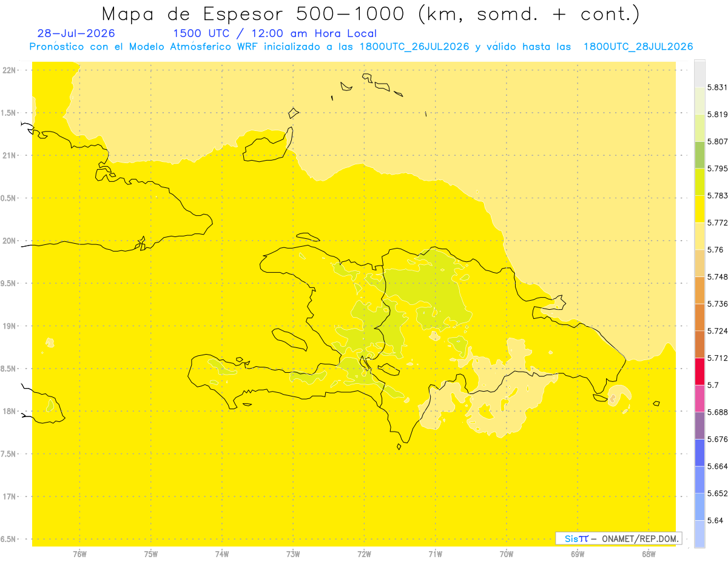Click latitude axis label '20N'

pos(10,241)
